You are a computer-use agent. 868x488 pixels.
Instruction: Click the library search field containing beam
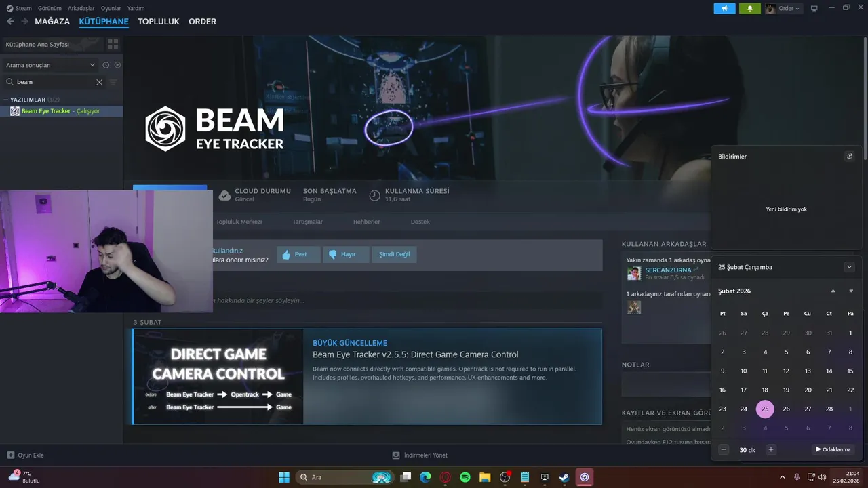[54, 82]
